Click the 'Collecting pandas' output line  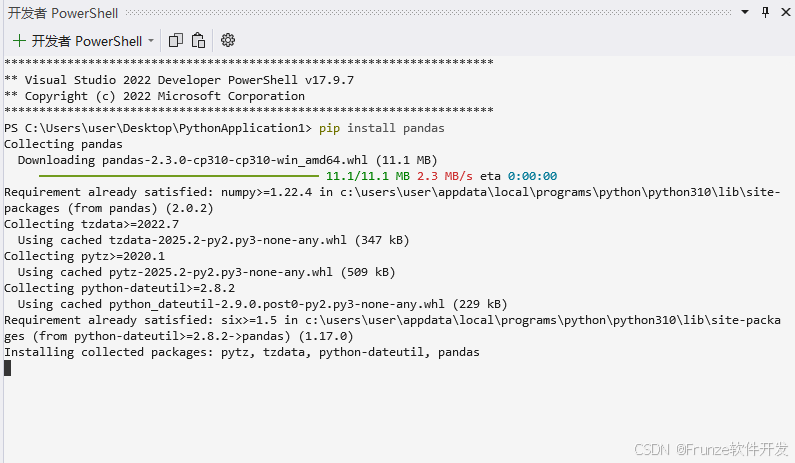[63, 144]
